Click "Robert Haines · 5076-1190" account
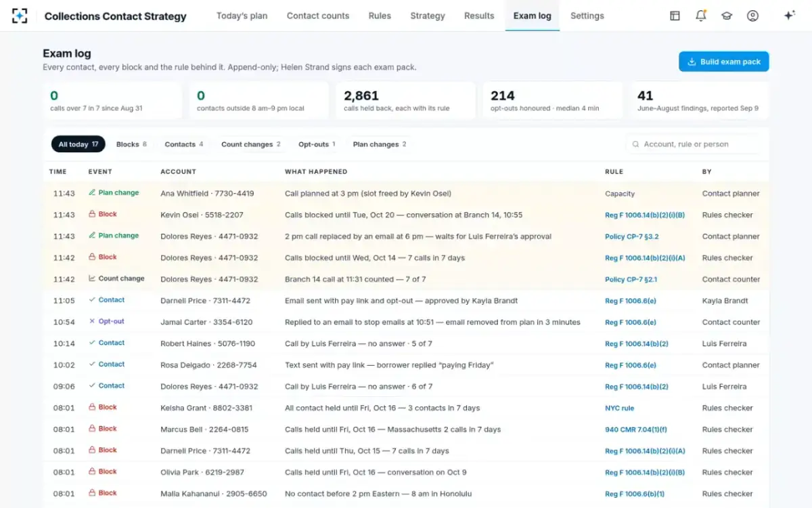The image size is (812, 508). coord(208,344)
